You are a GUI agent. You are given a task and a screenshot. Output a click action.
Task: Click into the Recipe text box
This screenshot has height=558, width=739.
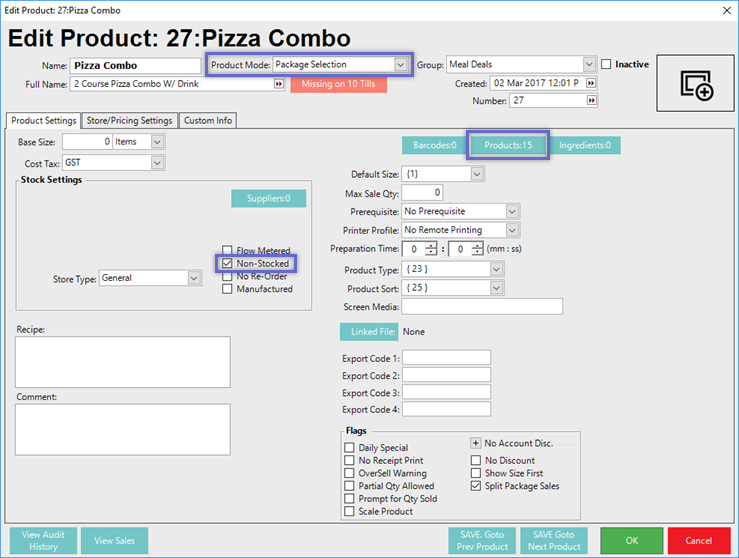click(123, 361)
